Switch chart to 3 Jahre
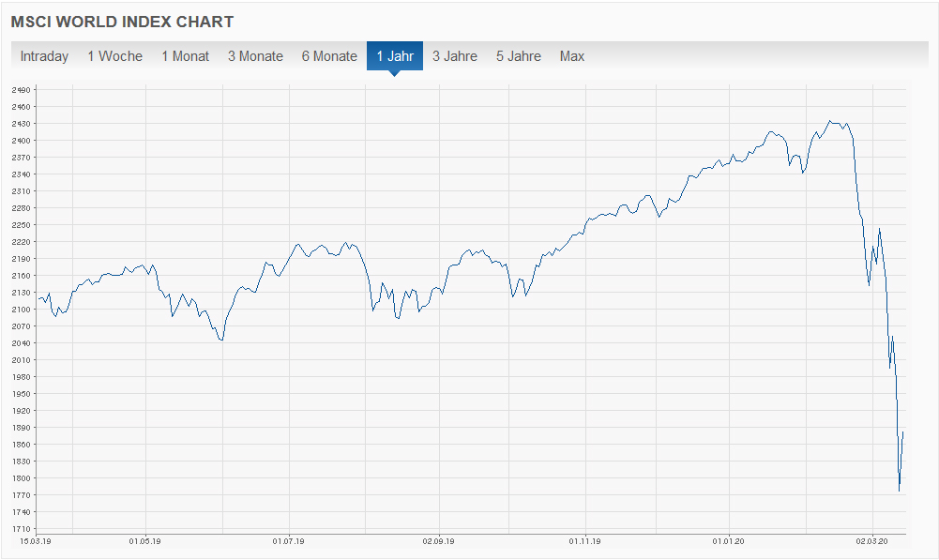Screen dimensions: 939x560 click(x=455, y=56)
